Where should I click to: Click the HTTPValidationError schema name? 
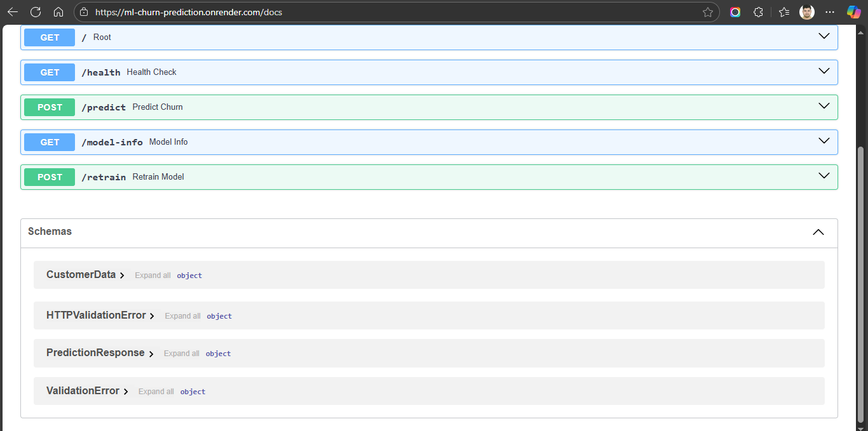[x=96, y=315]
